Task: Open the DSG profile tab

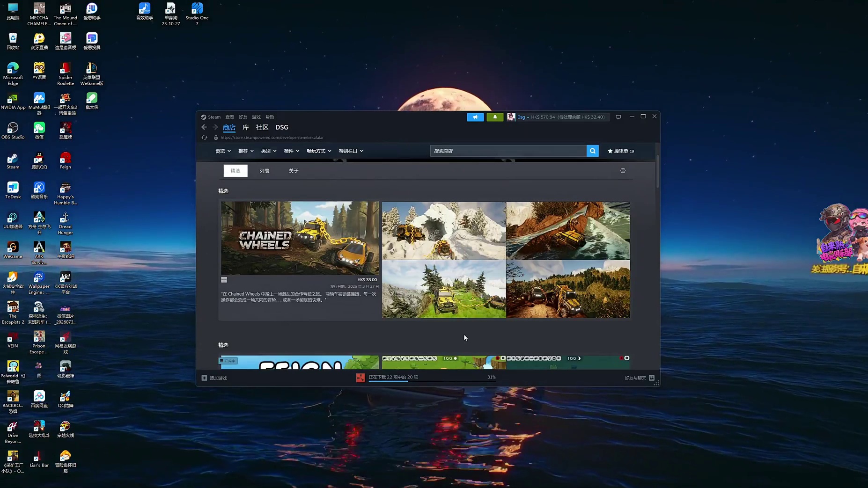Action: tap(282, 127)
